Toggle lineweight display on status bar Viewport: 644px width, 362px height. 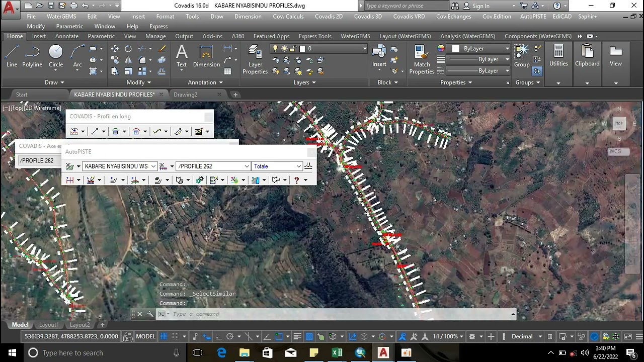coord(297,336)
